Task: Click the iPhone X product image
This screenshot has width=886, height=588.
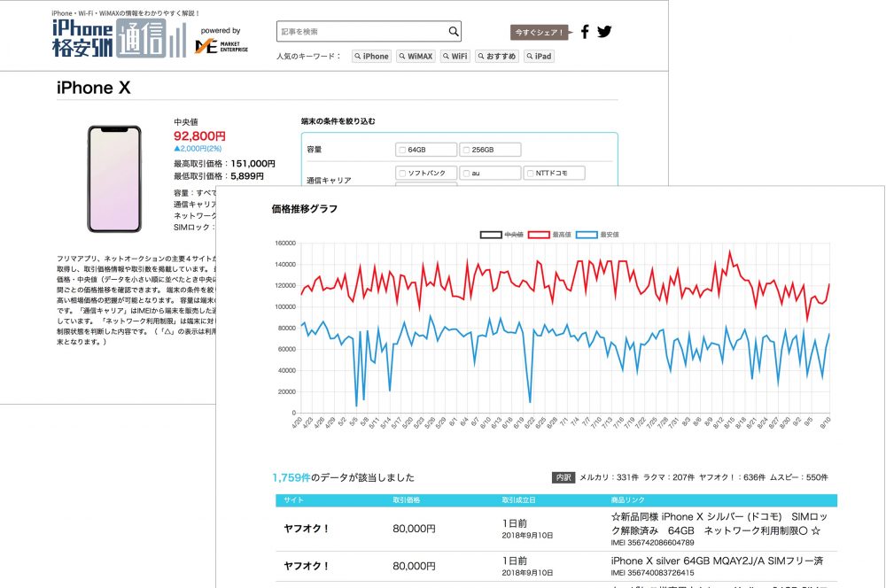Action: click(x=114, y=179)
